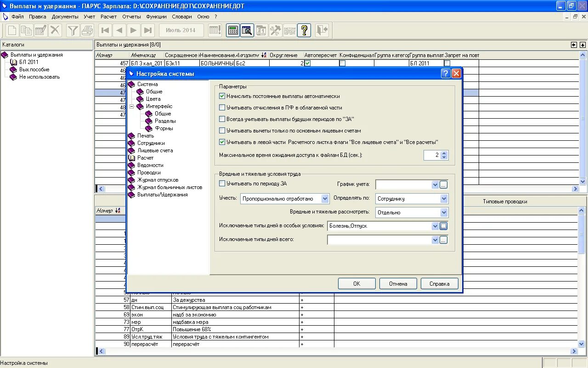Viewport: 588px width, 368px height.
Task: Click the calendar with exclamation toolbar icon
Action: (x=215, y=30)
